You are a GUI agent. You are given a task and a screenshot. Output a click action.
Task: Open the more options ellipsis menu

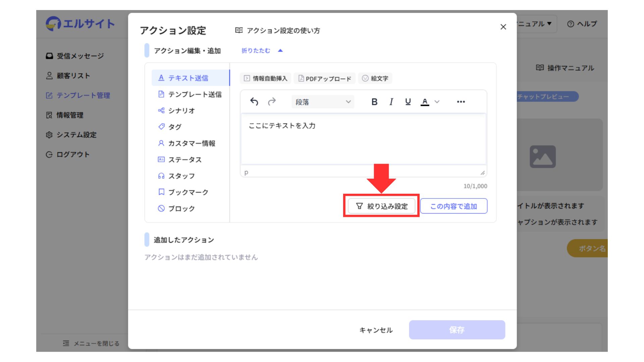pyautogui.click(x=461, y=102)
